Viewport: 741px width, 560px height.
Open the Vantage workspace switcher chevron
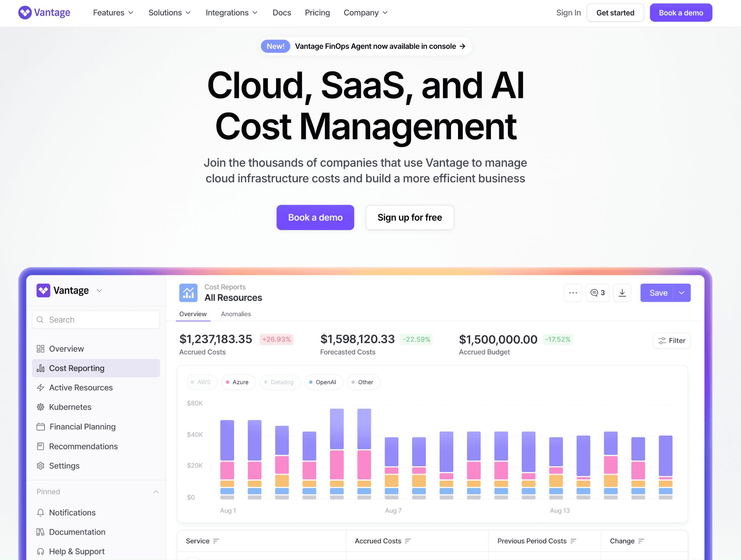[99, 290]
